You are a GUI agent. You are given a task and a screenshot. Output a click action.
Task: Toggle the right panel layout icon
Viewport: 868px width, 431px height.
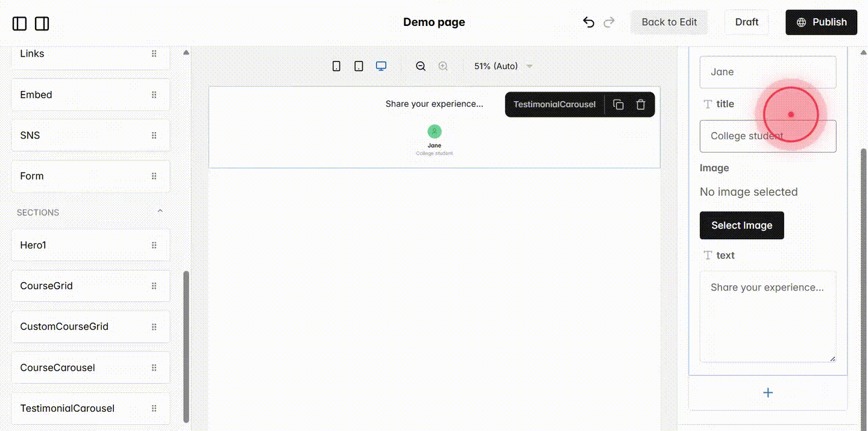(x=42, y=23)
